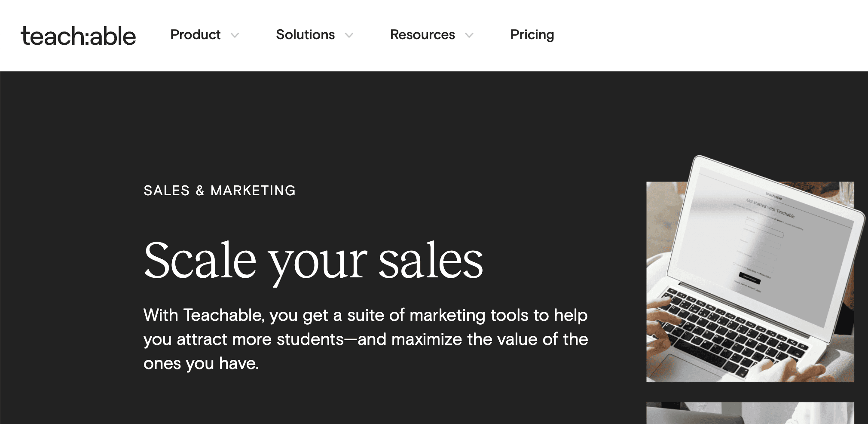The image size is (868, 424).
Task: Expand the chevron next to Product
Action: (x=235, y=35)
